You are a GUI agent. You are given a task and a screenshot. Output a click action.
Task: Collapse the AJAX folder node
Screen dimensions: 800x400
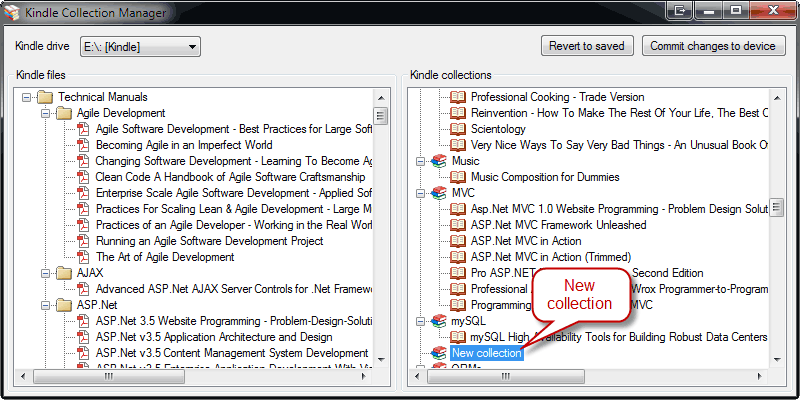45,273
